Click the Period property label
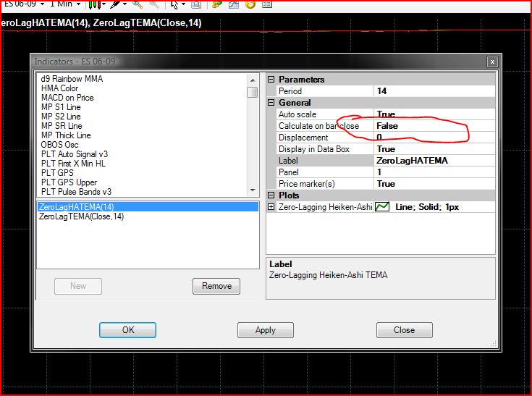The height and width of the screenshot is (396, 532). (290, 91)
